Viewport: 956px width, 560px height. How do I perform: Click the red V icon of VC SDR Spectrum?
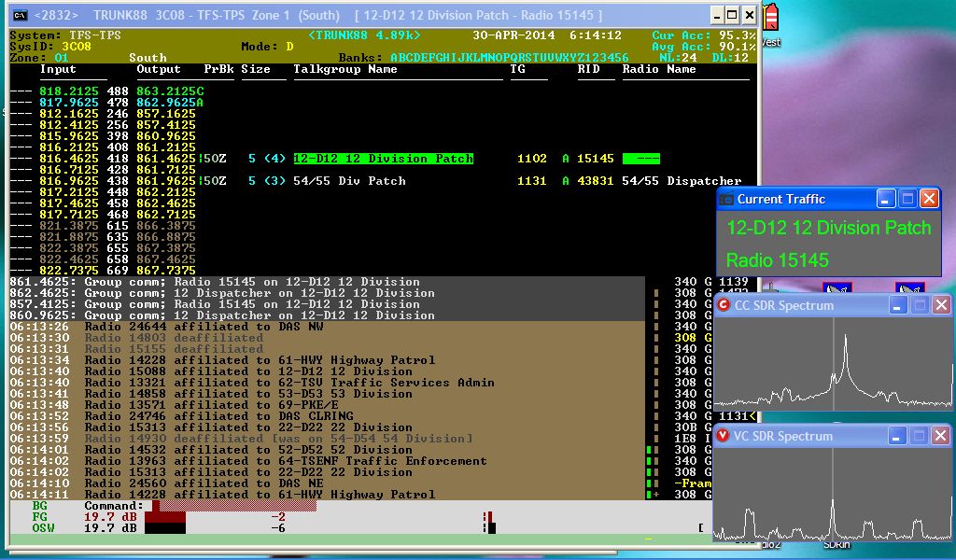724,436
